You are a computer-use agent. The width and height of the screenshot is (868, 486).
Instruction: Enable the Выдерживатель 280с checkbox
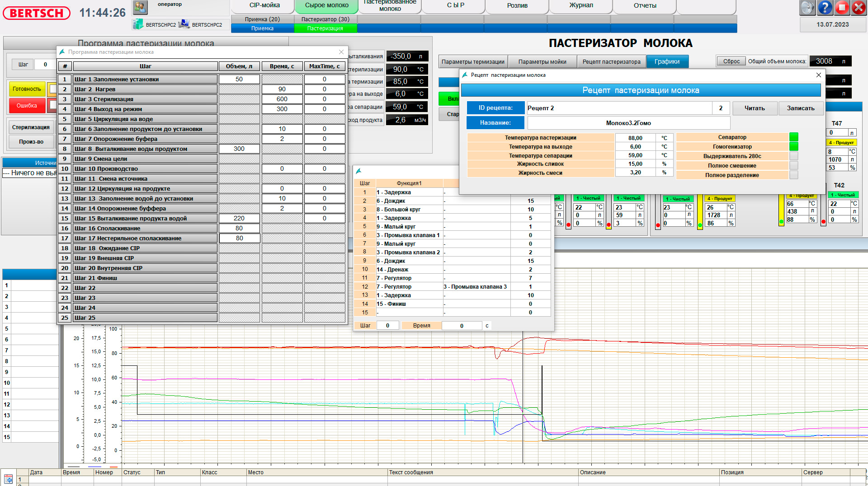(x=793, y=156)
